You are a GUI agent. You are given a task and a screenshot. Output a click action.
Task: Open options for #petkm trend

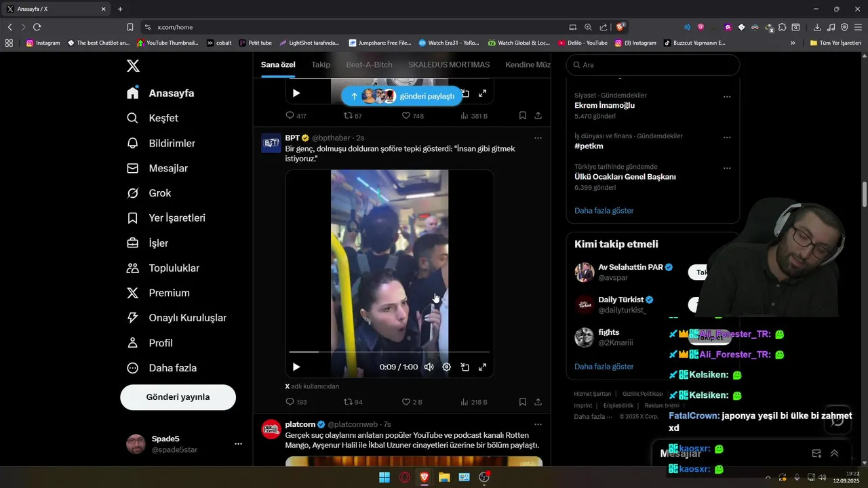tap(727, 137)
